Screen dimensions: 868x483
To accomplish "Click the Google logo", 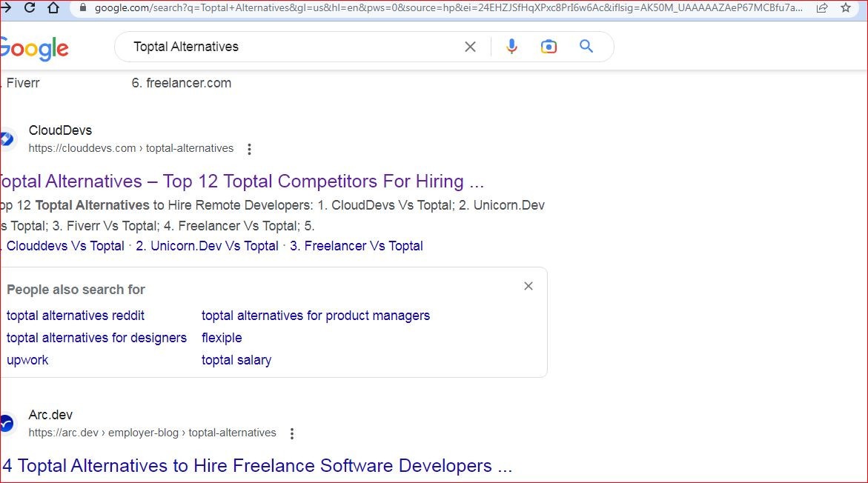I will point(34,49).
